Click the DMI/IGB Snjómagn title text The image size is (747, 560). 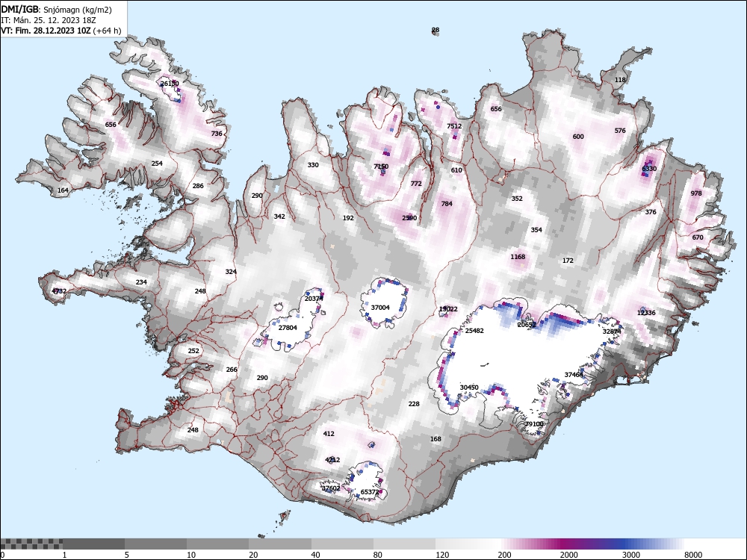click(x=56, y=10)
